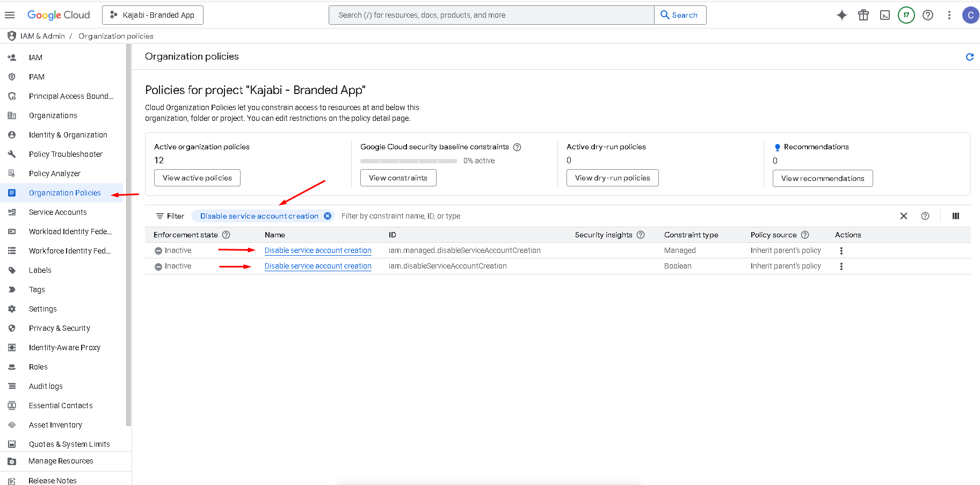Open Principal Access Boundary in sidebar

point(62,96)
